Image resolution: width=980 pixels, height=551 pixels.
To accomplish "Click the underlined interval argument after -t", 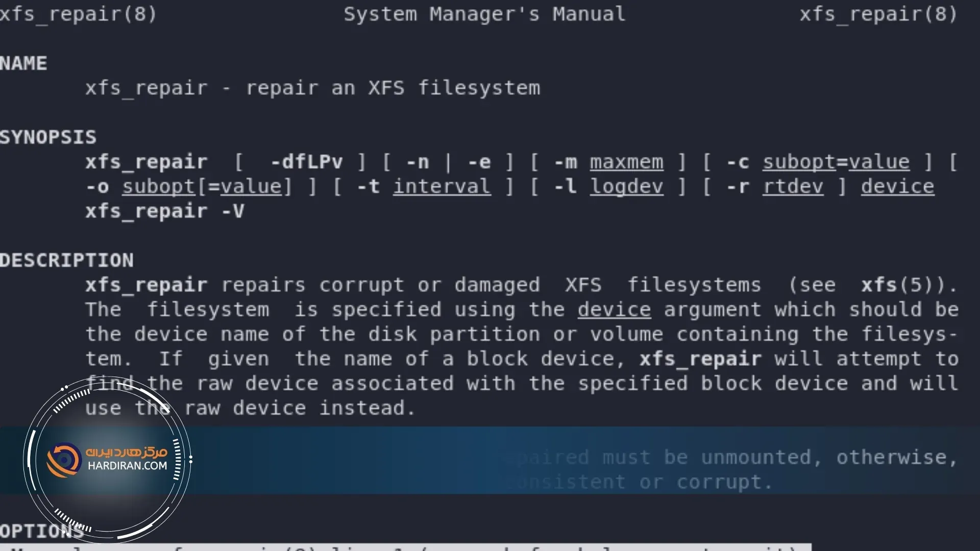I will [442, 187].
